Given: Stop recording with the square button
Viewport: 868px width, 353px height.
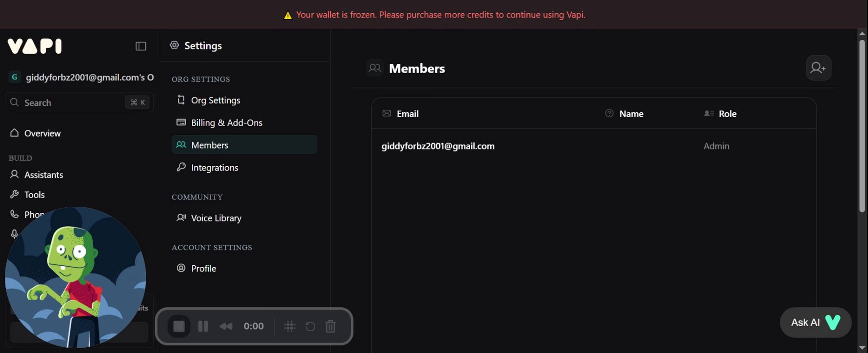Looking at the screenshot, I should [x=179, y=326].
